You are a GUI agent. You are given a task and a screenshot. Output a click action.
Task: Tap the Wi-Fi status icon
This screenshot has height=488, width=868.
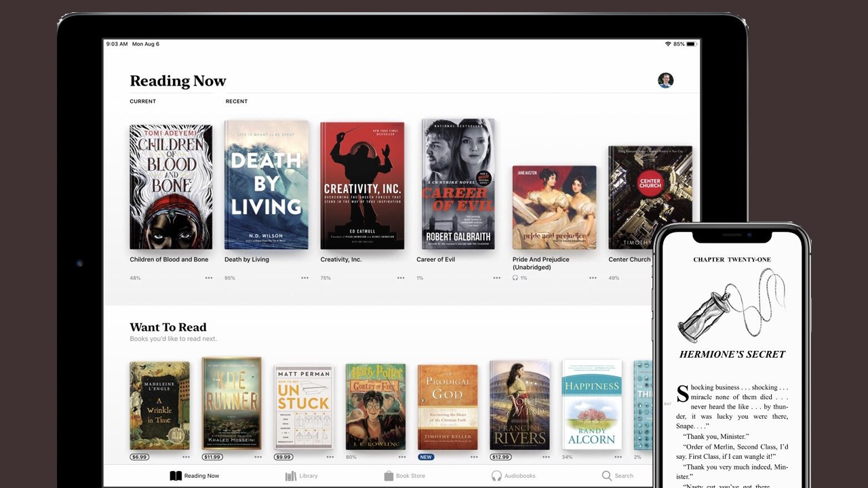pos(668,44)
